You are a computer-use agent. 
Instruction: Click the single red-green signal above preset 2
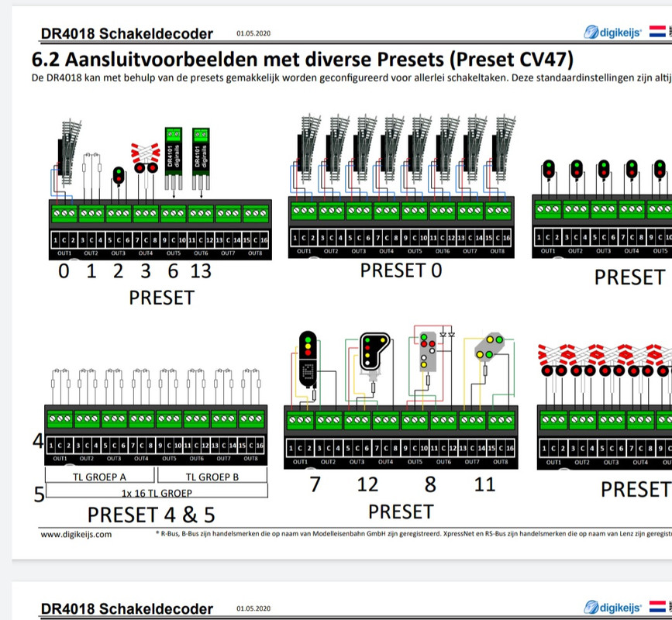click(x=119, y=176)
